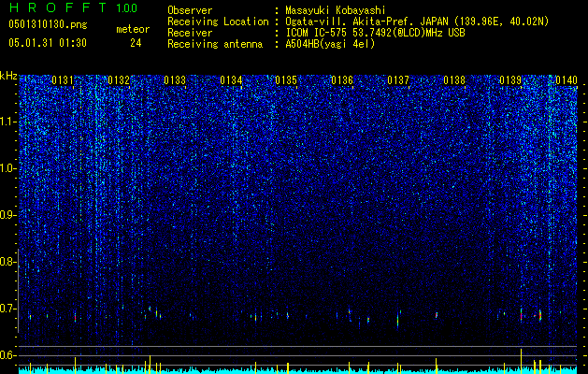Click time marker 0132
This screenshot has width=588, height=374.
(119, 80)
